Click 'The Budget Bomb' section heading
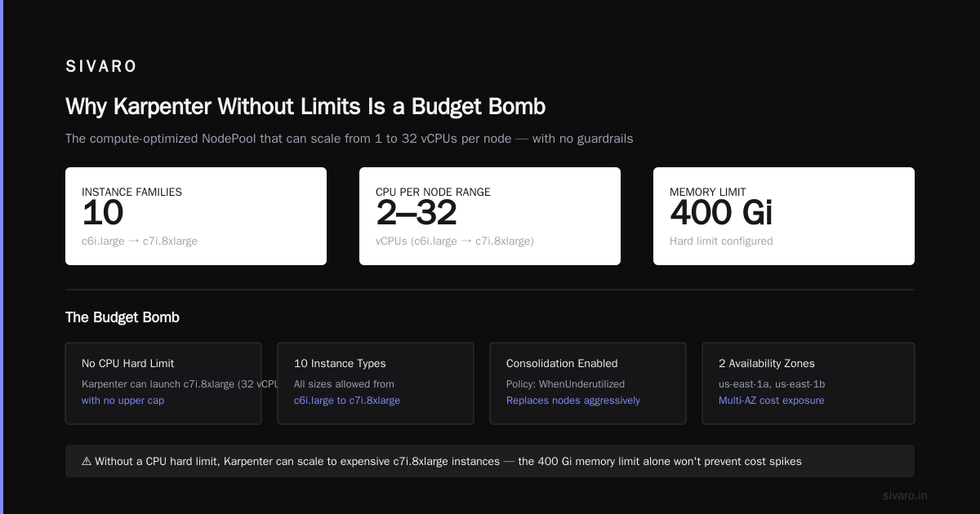This screenshot has height=514, width=980. 122,317
